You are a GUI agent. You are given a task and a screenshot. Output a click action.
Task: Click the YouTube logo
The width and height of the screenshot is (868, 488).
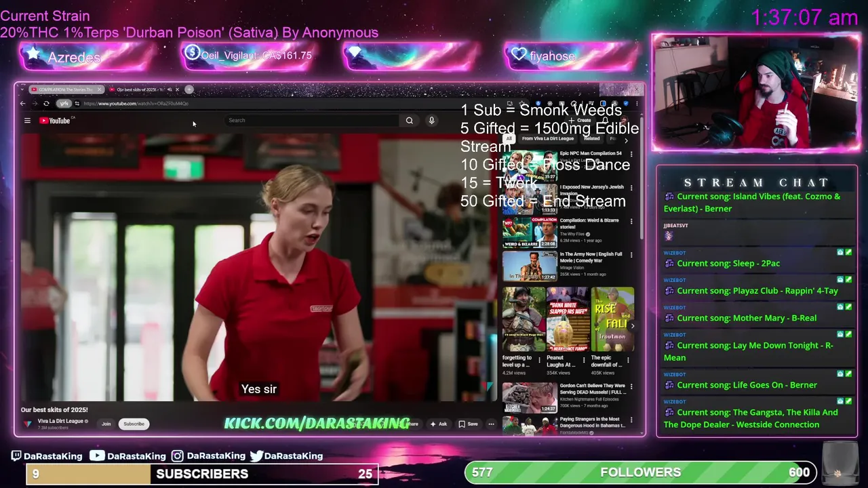55,121
